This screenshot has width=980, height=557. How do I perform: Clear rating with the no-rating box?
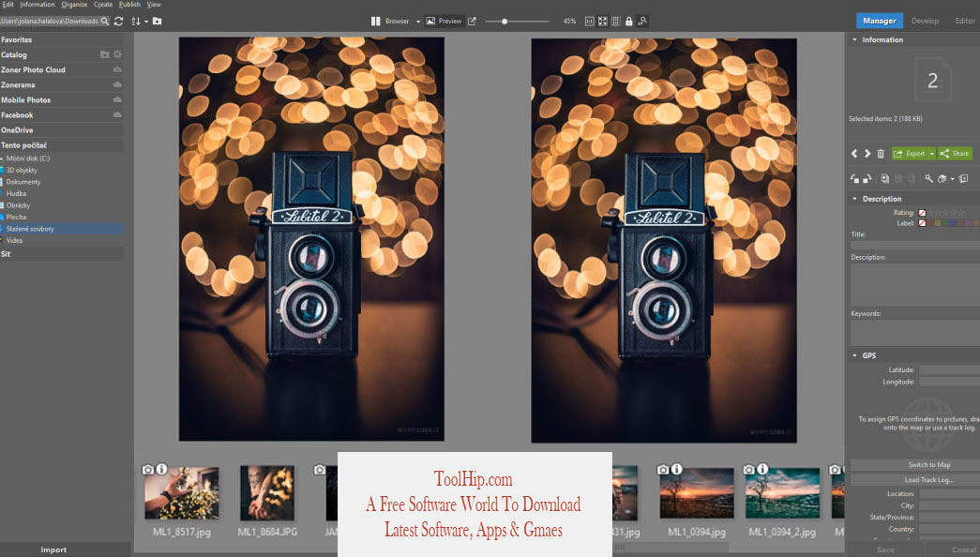[x=922, y=213]
